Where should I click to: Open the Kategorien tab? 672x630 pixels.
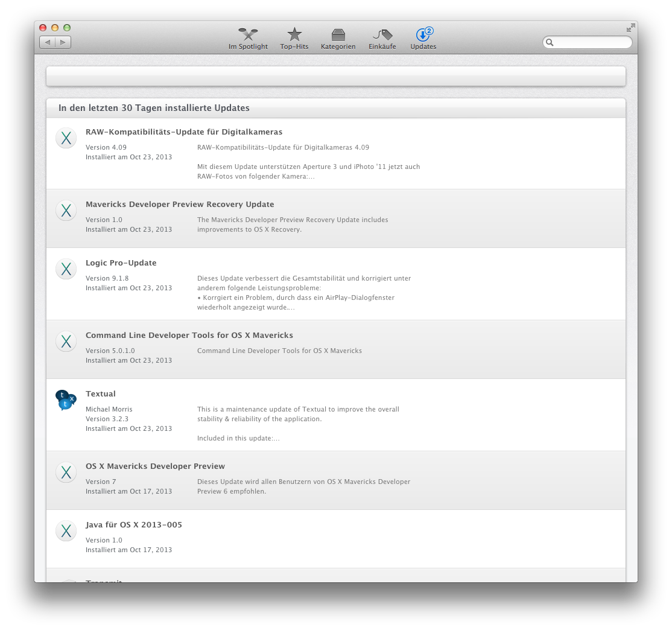coord(338,39)
